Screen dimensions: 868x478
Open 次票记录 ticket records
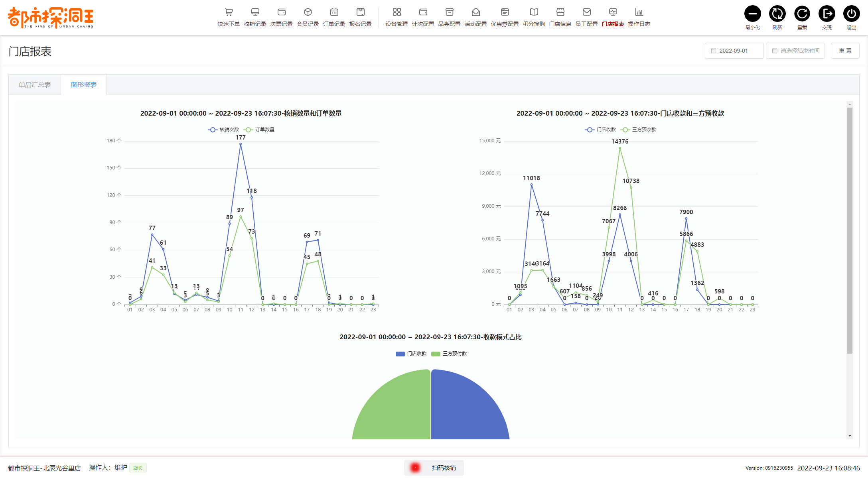tap(281, 17)
